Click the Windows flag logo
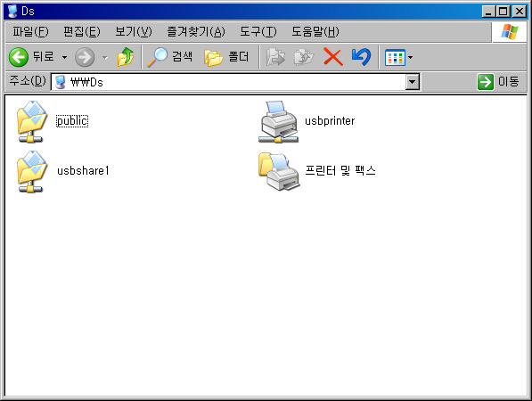 coord(510,32)
